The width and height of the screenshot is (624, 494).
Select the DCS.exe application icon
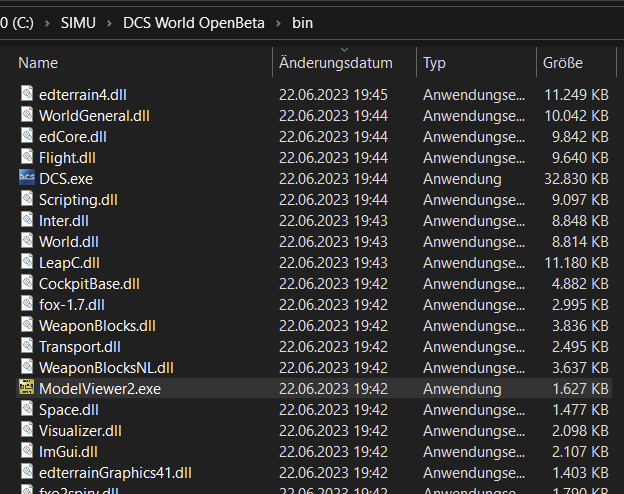(27, 178)
